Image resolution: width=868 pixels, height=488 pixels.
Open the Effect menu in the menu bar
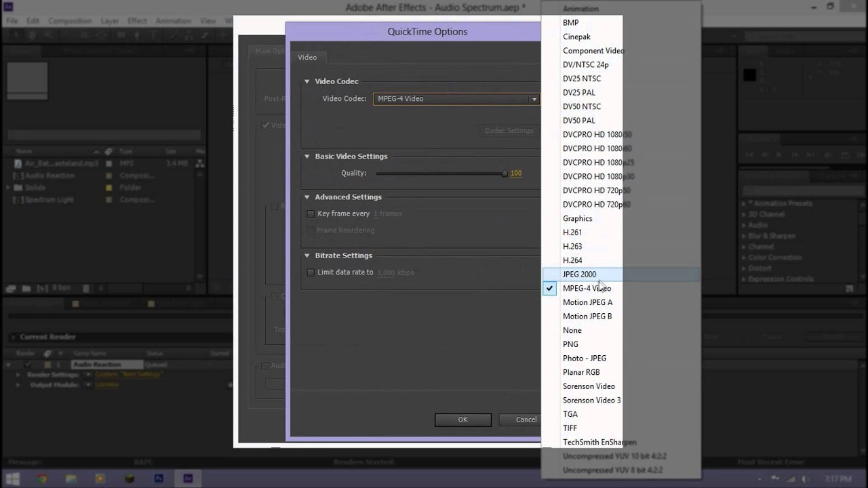tap(137, 21)
